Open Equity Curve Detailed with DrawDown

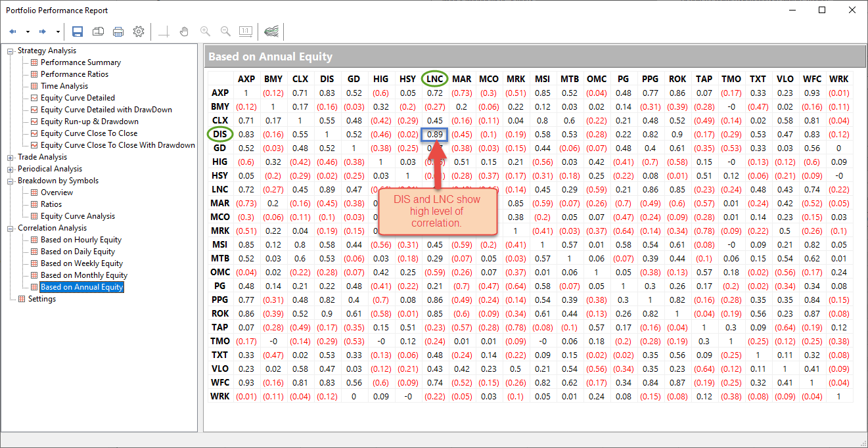pyautogui.click(x=106, y=110)
